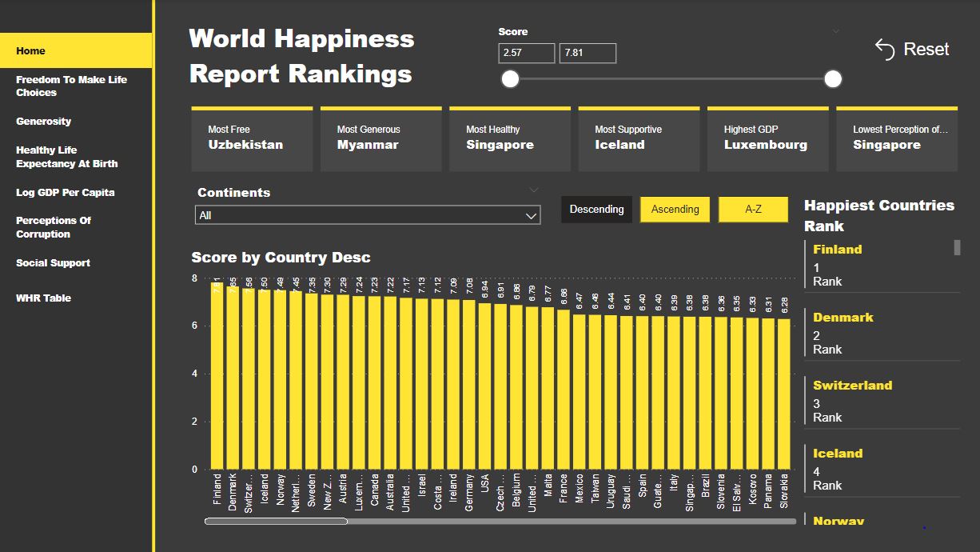
Task: Sort chart with the Descending button
Action: [596, 210]
